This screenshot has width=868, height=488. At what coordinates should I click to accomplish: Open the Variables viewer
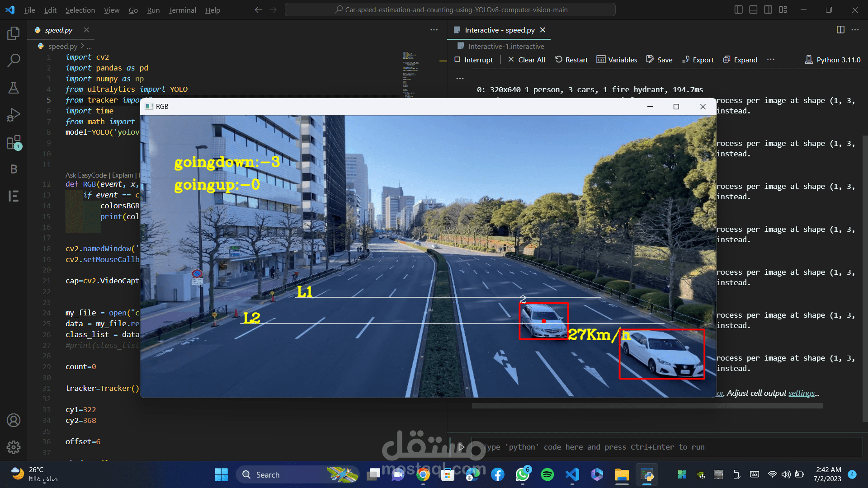[x=617, y=60]
